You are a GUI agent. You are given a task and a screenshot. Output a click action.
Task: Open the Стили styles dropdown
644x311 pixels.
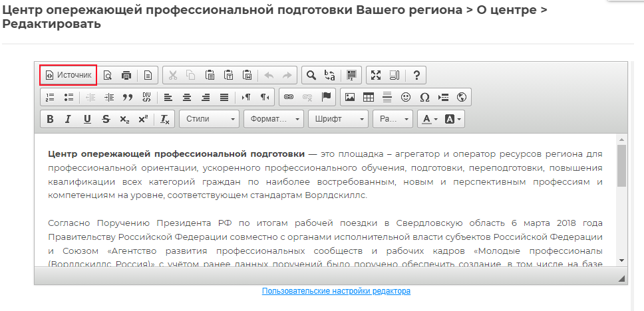[x=210, y=120]
